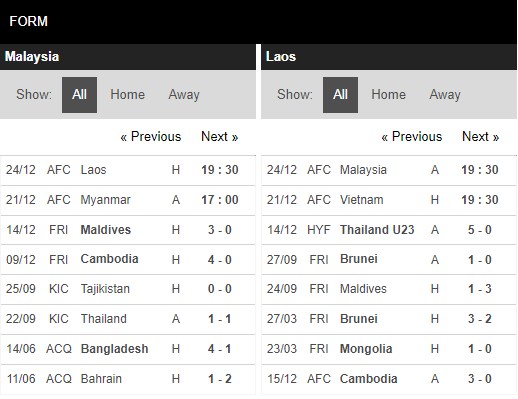Open the Myanmar 17 : 00 fixture
The height and width of the screenshot is (399, 518).
128,200
